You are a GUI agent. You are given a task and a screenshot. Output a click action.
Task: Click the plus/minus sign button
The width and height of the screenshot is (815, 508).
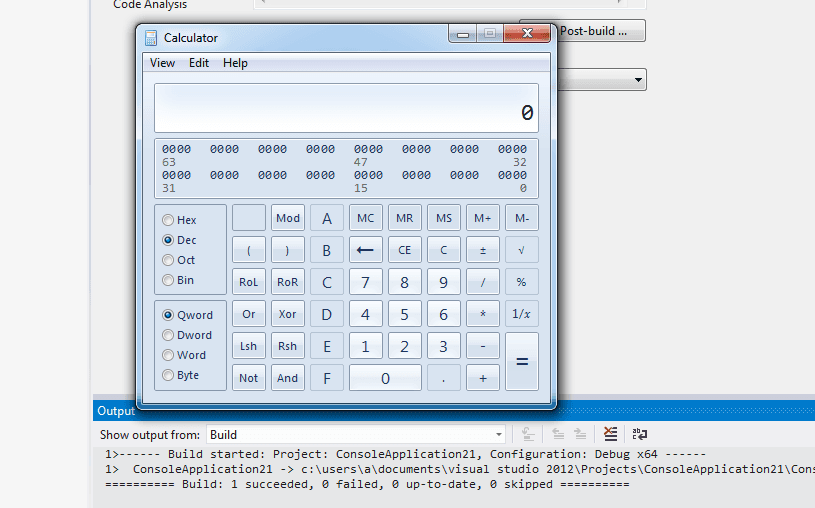click(482, 250)
